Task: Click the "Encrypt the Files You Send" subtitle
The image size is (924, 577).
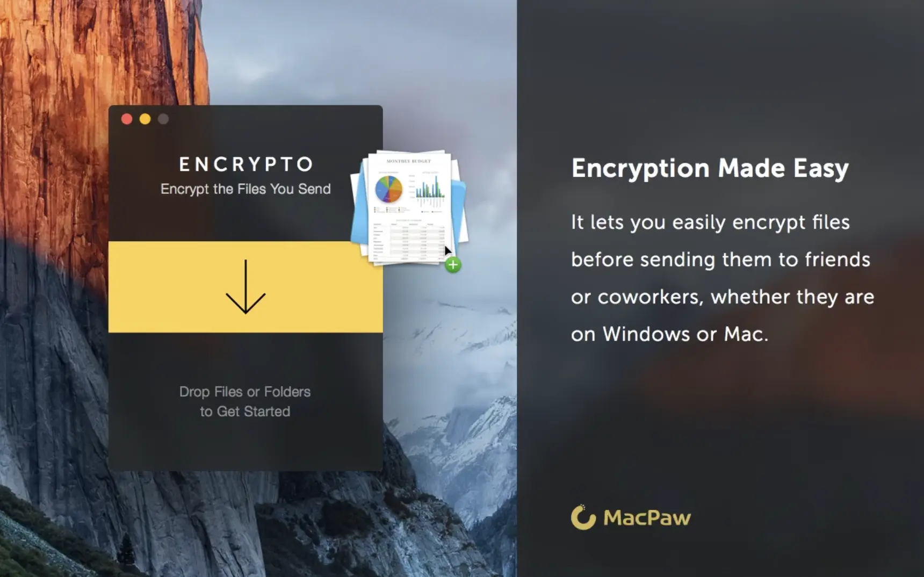Action: [246, 189]
